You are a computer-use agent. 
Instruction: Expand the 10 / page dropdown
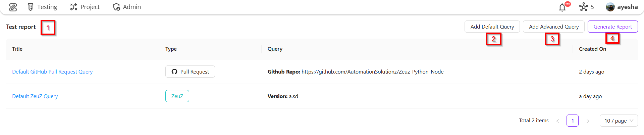(619, 121)
